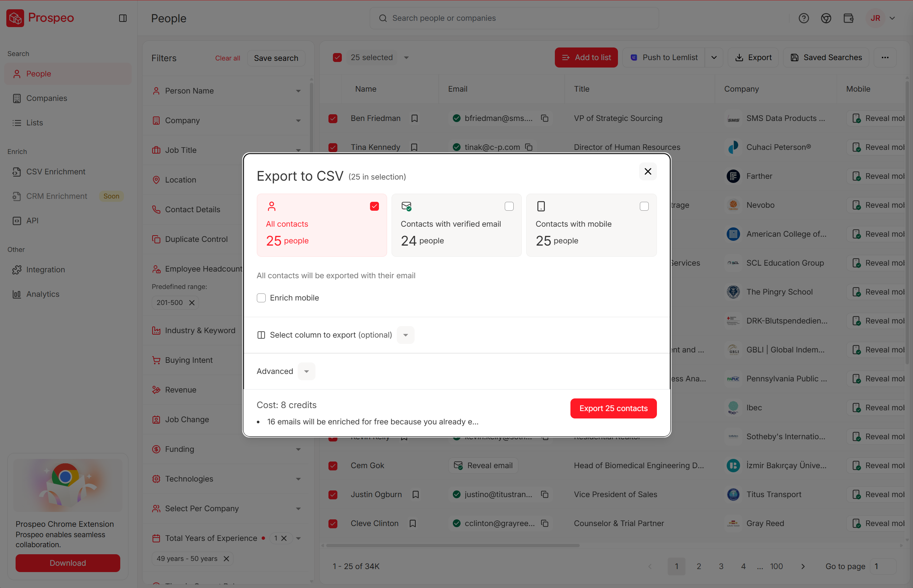Screen dimensions: 913x588
Task: Click the Chrome extension icon in header
Action: point(825,18)
